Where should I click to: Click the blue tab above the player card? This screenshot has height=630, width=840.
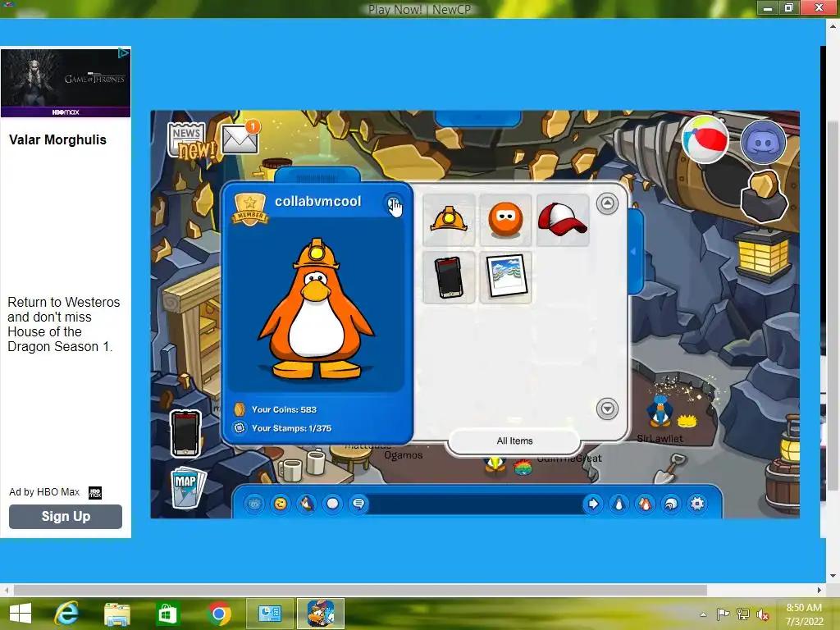(x=317, y=176)
